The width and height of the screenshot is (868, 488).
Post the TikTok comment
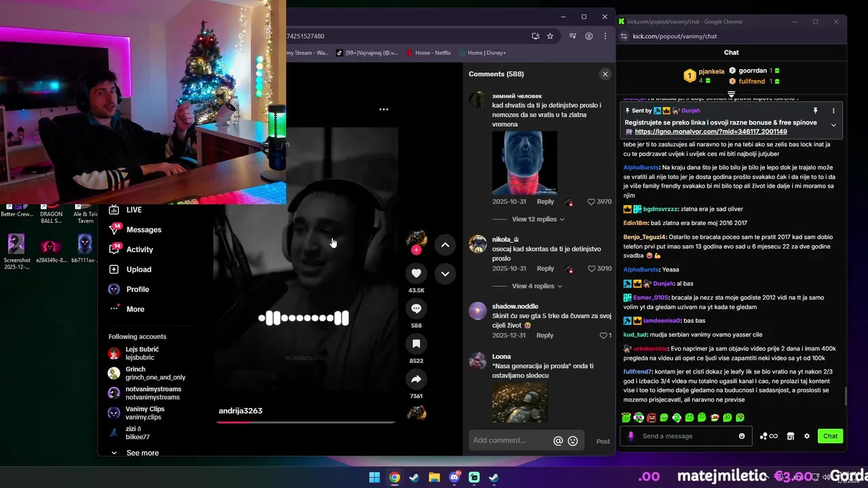point(603,441)
